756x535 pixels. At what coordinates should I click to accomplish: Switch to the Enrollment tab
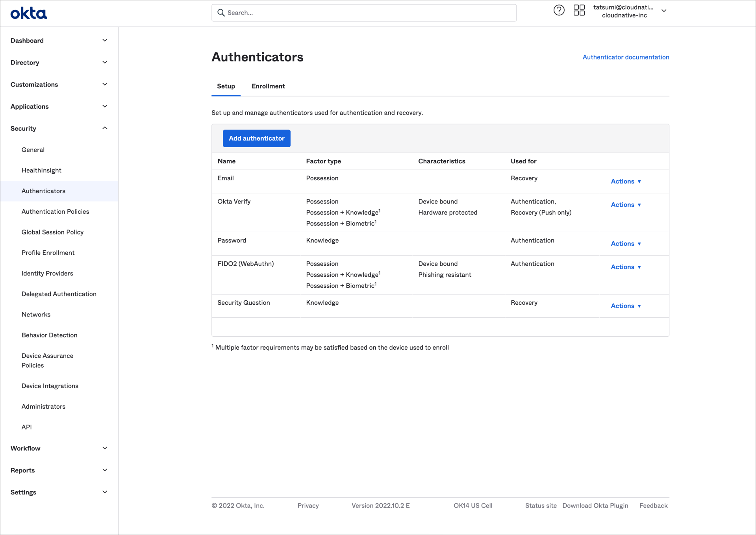[x=268, y=86]
